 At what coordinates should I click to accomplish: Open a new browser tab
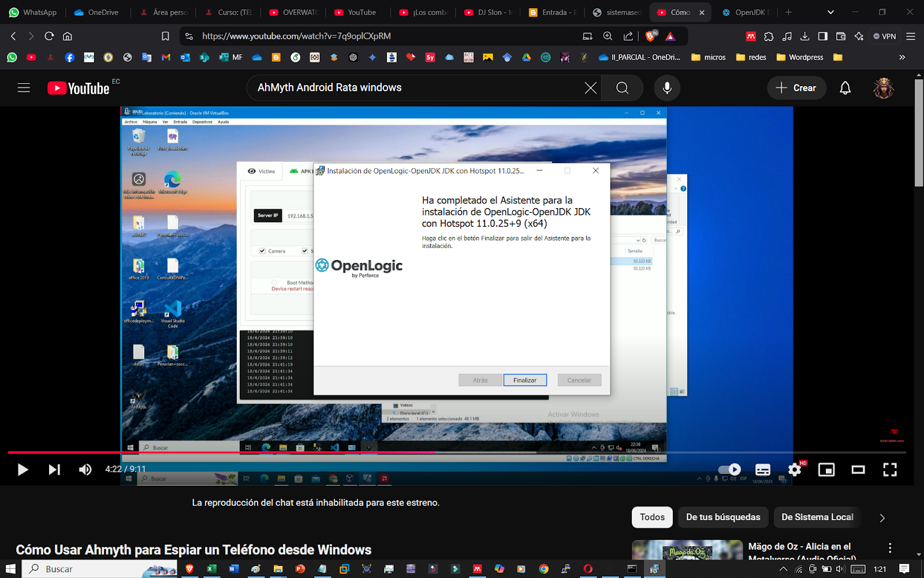pos(788,12)
